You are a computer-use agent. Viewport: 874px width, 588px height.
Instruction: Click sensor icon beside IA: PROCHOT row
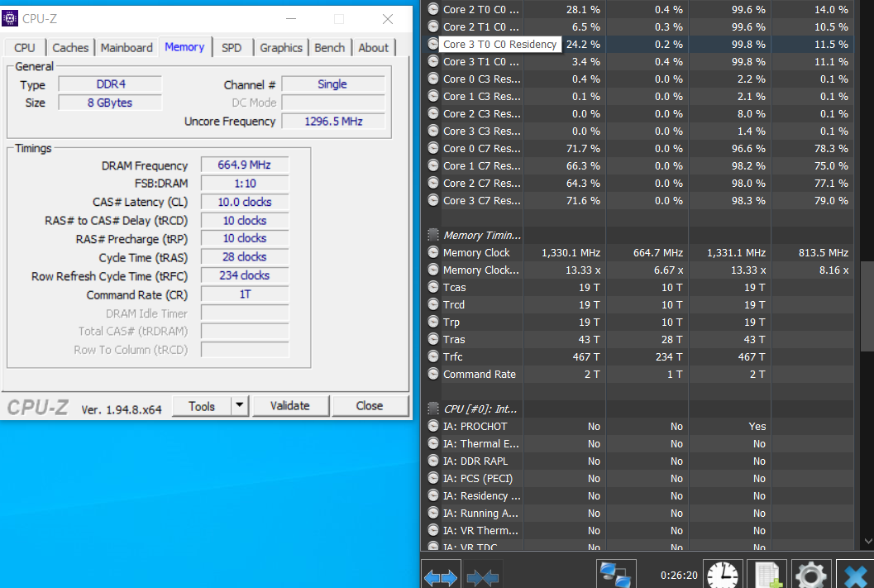[433, 427]
